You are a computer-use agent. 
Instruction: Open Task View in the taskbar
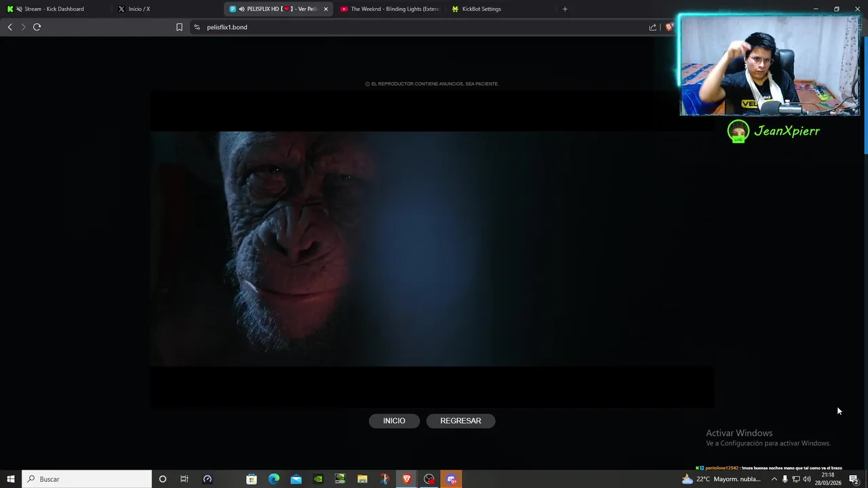pyautogui.click(x=184, y=479)
